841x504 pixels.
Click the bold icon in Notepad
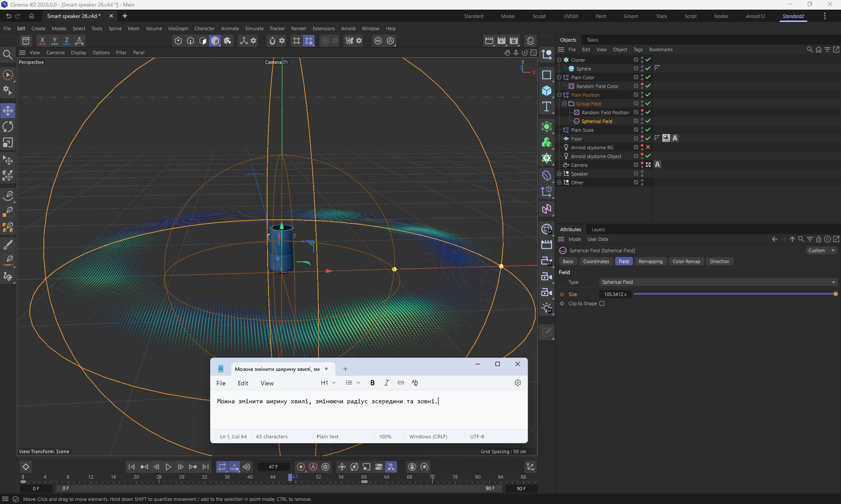pos(372,383)
